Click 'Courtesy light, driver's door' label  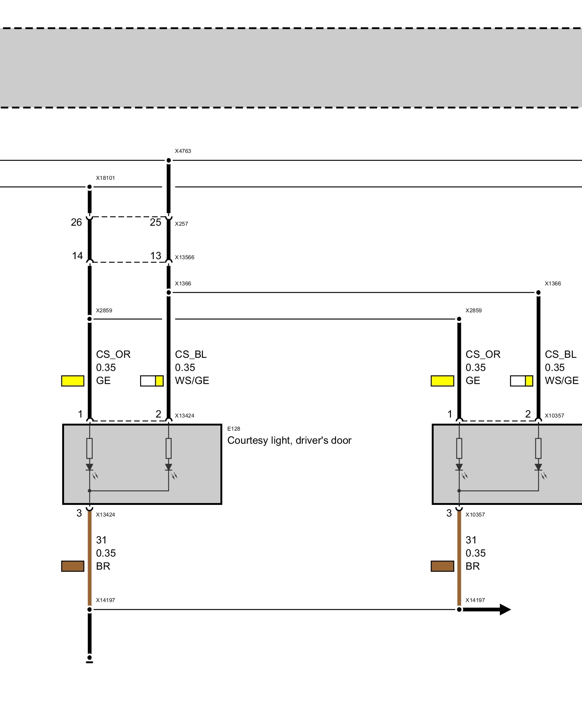(x=289, y=440)
